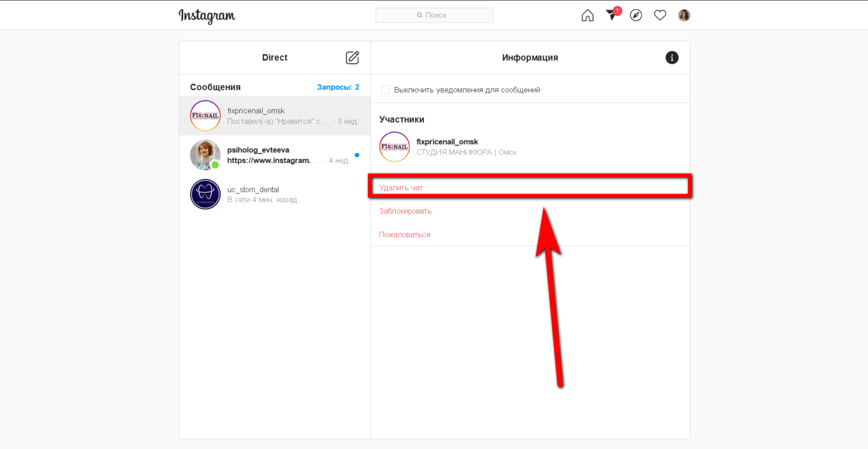868x449 pixels.
Task: Open the uc_stom_dental conversation
Action: (275, 194)
